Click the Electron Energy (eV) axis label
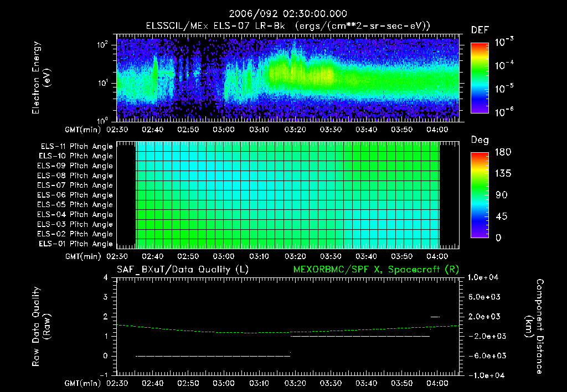The height and width of the screenshot is (392, 567). tap(41, 78)
